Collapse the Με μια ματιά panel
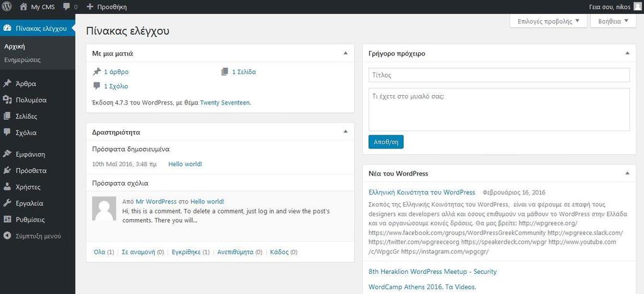Image resolution: width=644 pixels, height=294 pixels. 345,53
